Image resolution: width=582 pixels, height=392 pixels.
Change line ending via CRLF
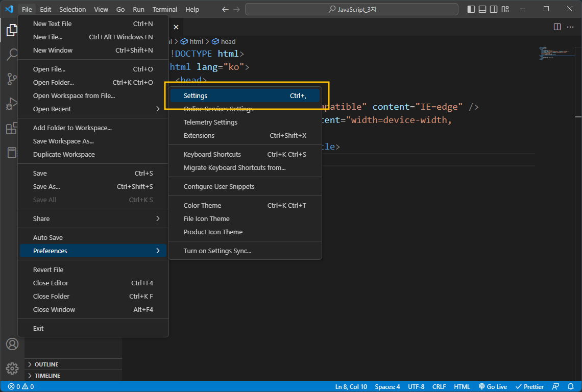(439, 386)
